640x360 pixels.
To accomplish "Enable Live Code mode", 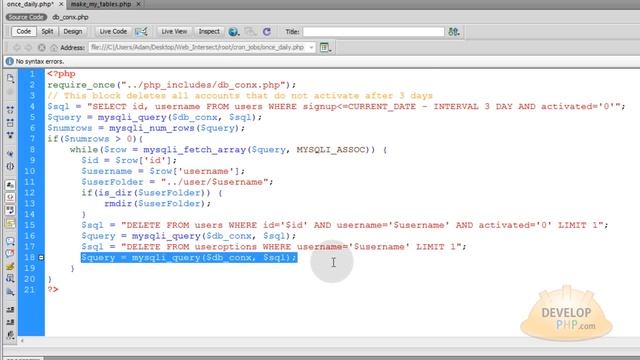I will [113, 31].
